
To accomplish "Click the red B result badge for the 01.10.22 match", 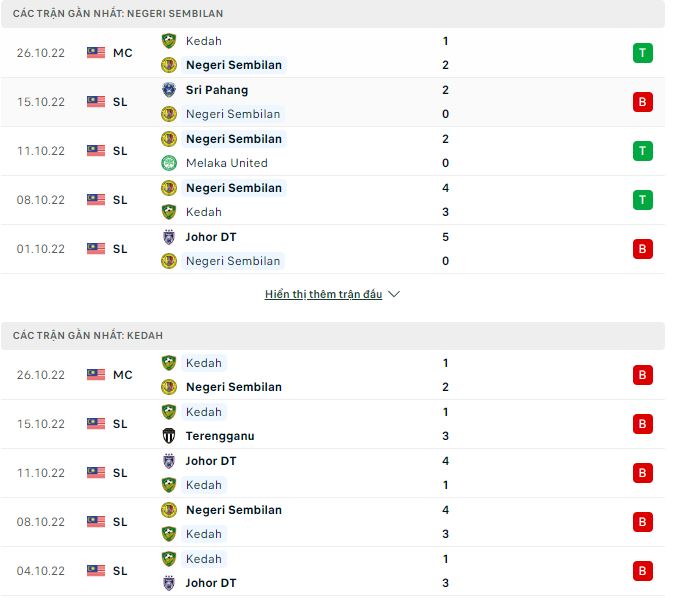I will point(642,249).
